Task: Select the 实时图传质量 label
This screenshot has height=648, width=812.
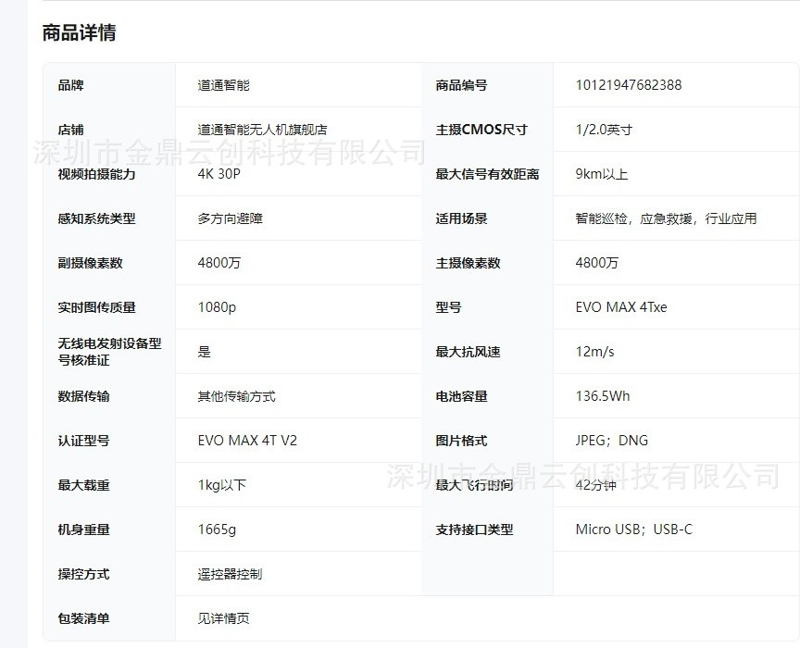Action: pyautogui.click(x=97, y=307)
